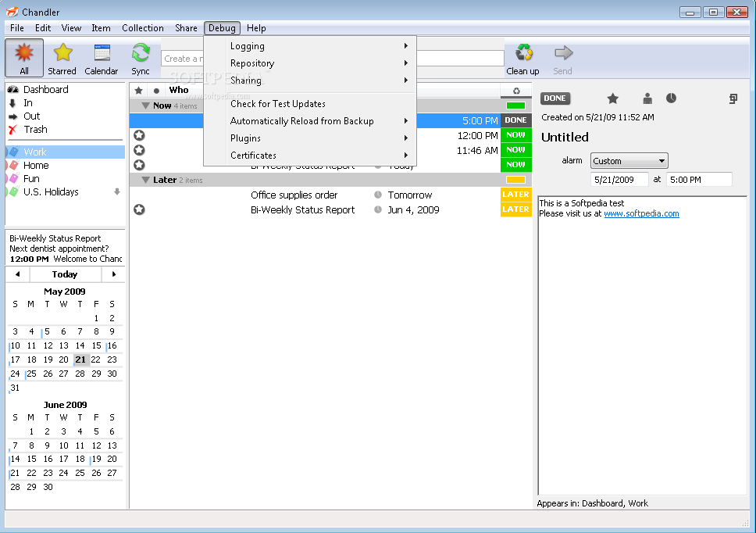This screenshot has height=533, width=756.
Task: Click the clock icon beside Jun 4, 2009
Action: tap(378, 209)
